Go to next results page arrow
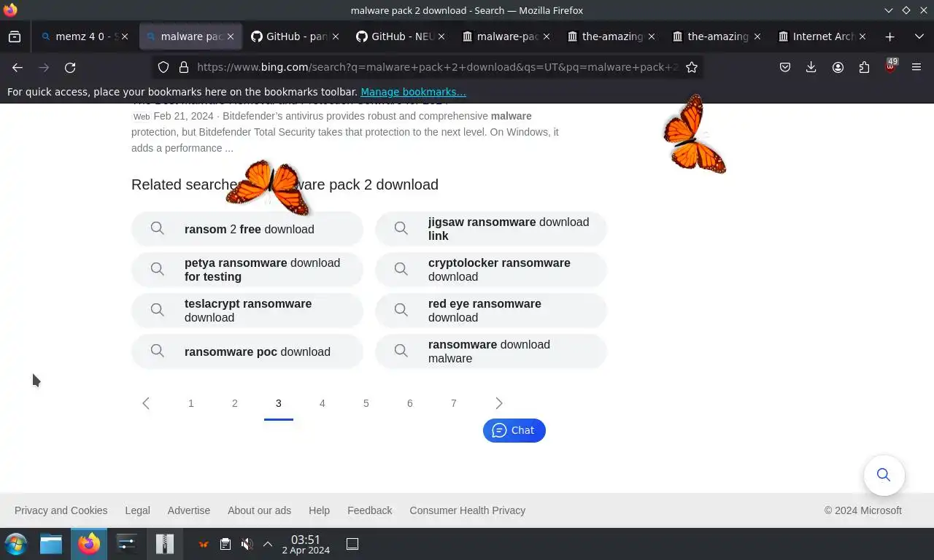934x560 pixels. [499, 403]
